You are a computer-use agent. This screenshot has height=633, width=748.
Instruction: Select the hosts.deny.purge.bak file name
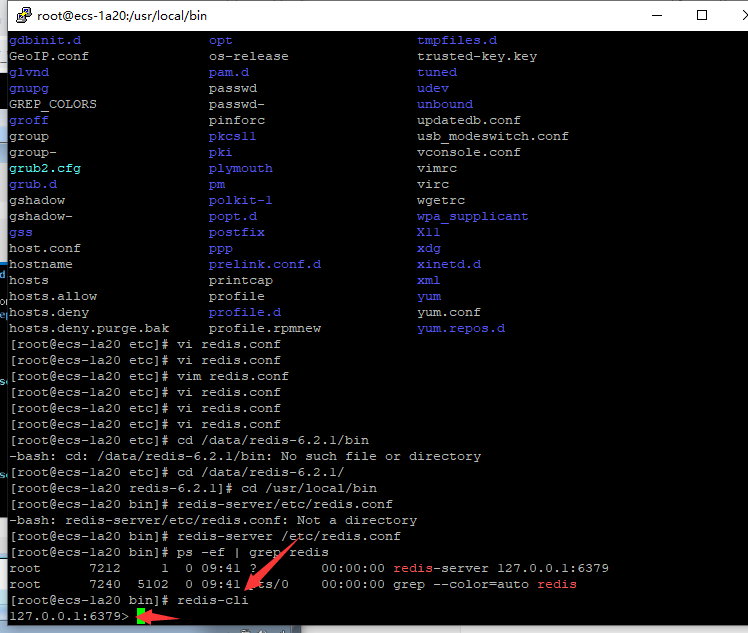89,328
